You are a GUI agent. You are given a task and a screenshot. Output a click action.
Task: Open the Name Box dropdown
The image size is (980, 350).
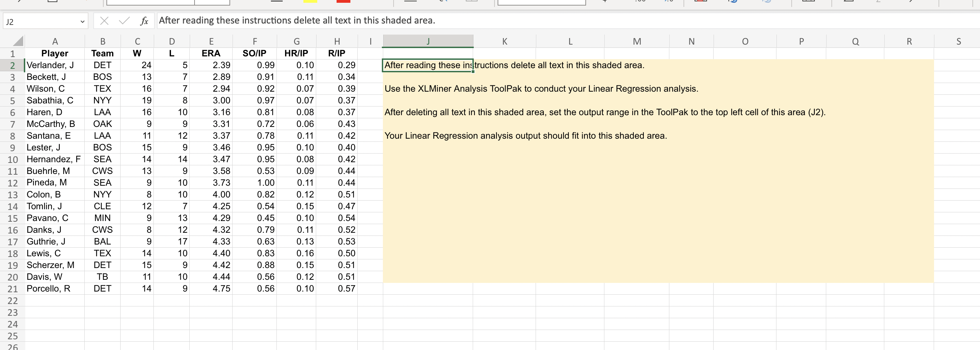[83, 21]
